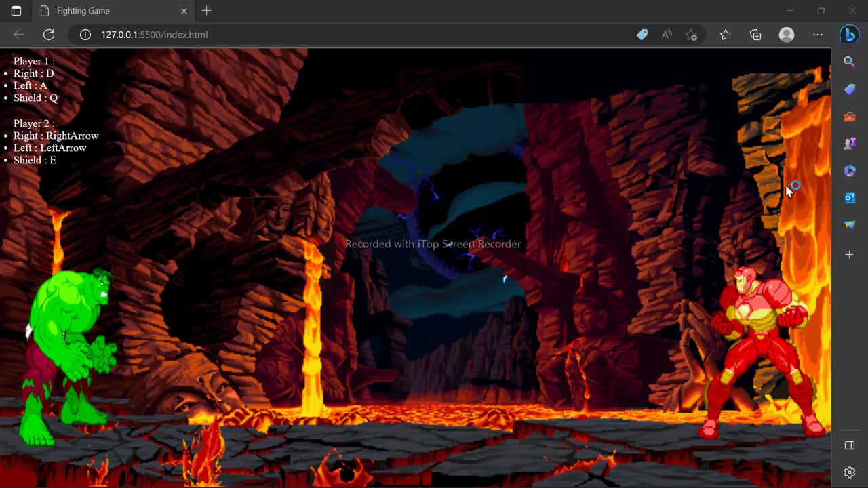
Task: Start Read aloud from the address bar
Action: pyautogui.click(x=667, y=35)
